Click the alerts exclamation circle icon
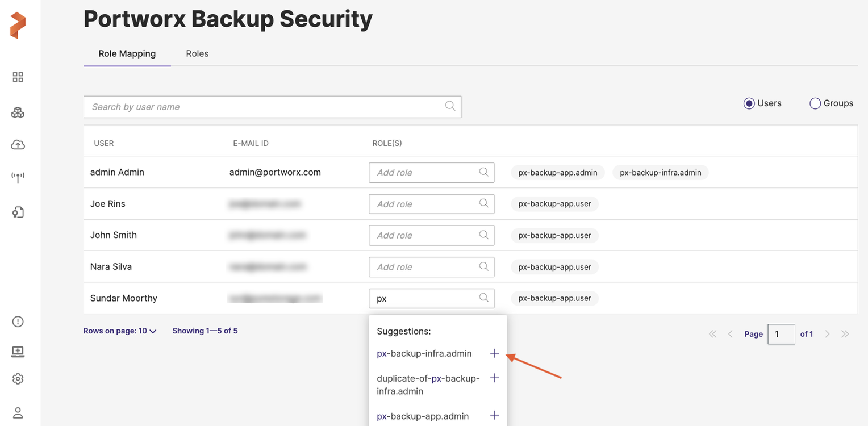 coord(18,321)
